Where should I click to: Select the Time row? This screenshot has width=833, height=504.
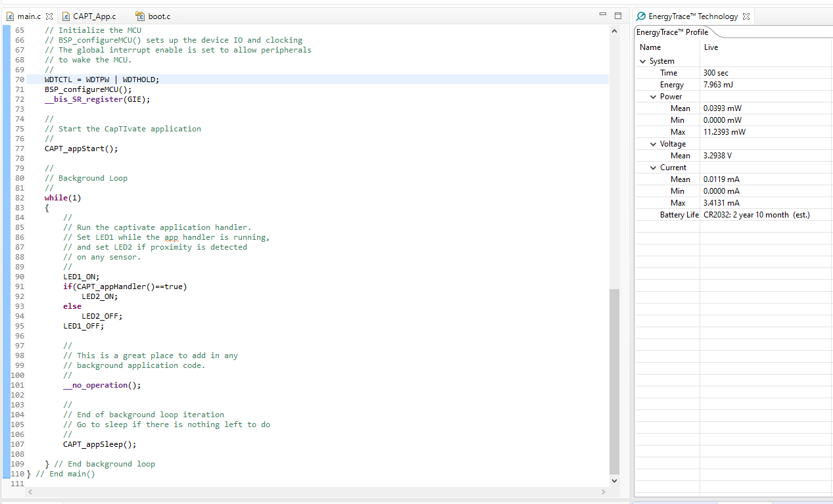[733, 73]
